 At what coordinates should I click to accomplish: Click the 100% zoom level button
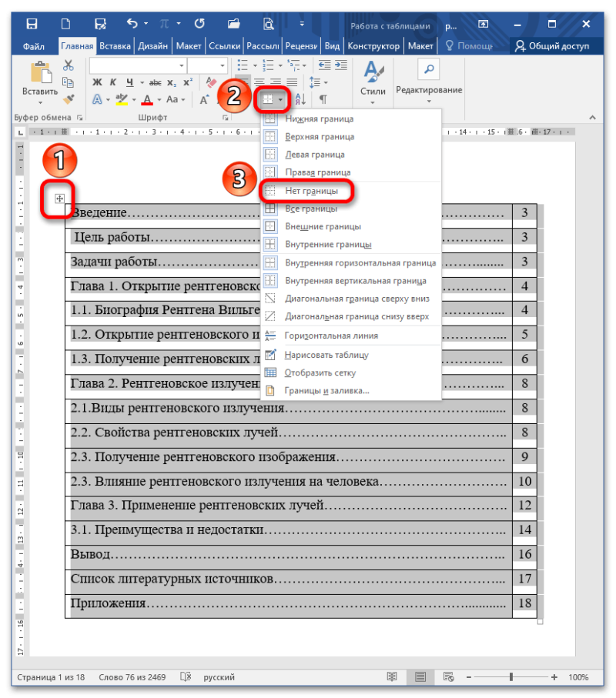coord(578,677)
